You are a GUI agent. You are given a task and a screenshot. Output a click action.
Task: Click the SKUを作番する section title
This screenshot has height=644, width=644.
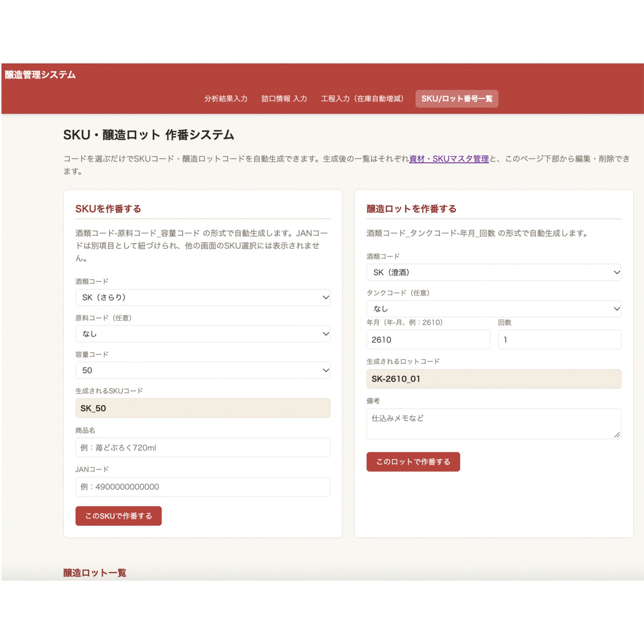pyautogui.click(x=108, y=209)
